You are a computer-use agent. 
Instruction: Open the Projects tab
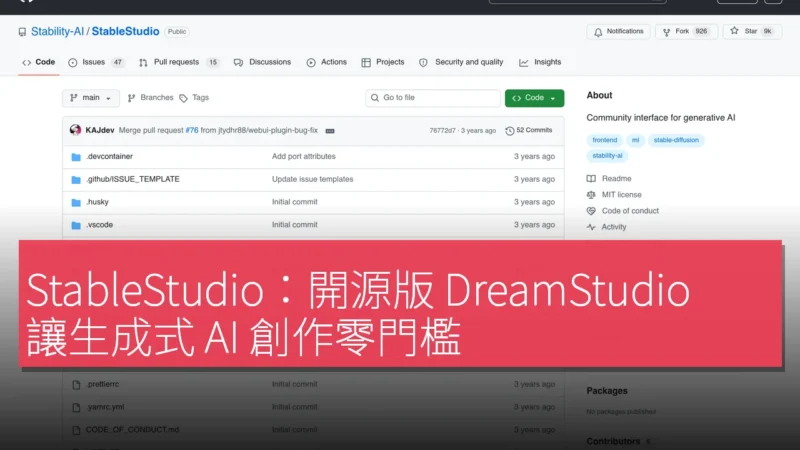[x=383, y=62]
